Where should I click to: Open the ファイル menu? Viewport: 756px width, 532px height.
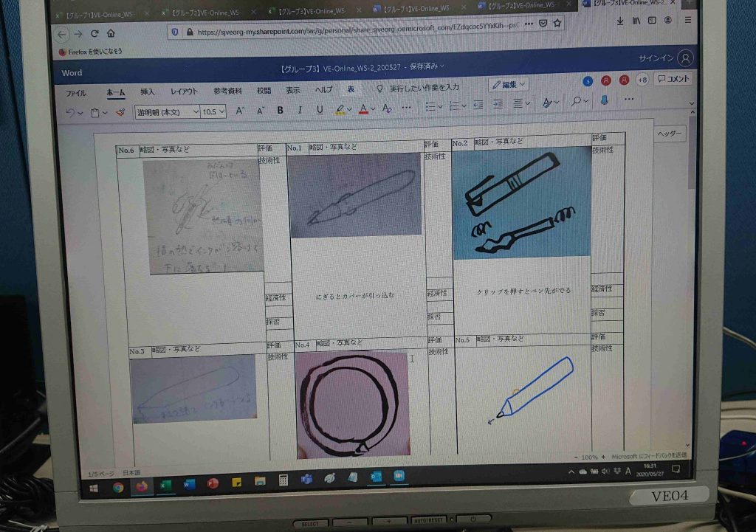[76, 93]
